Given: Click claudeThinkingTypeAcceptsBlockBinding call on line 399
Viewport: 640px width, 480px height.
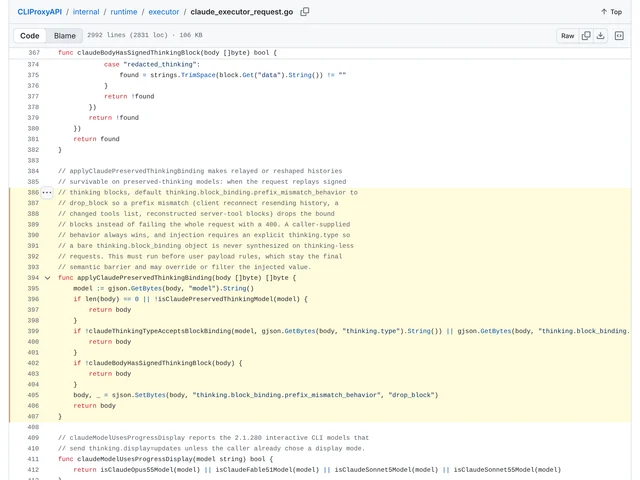Looking at the screenshot, I should pyautogui.click(x=160, y=331).
